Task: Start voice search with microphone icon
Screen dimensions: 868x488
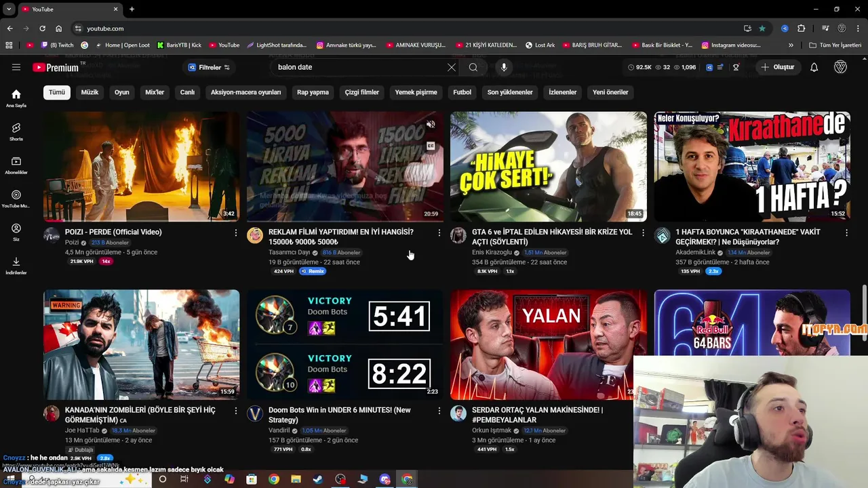Action: [504, 67]
